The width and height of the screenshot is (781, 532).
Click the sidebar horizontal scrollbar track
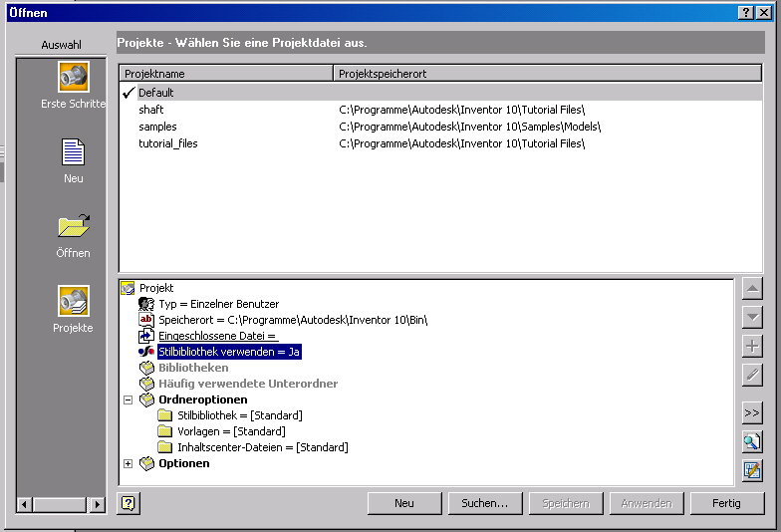click(x=60, y=504)
